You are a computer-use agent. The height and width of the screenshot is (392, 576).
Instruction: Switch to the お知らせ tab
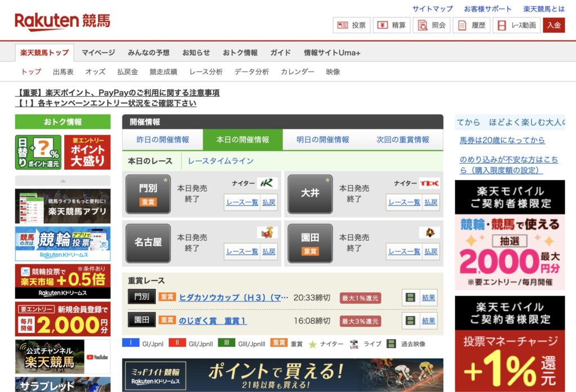pos(196,53)
